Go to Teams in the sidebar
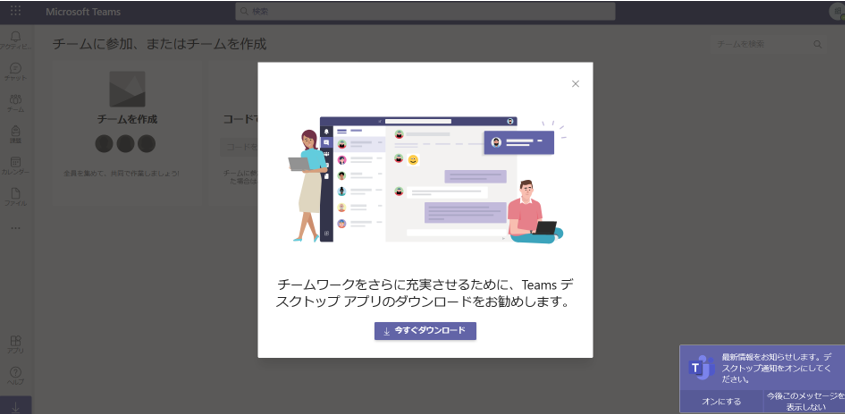 (16, 103)
